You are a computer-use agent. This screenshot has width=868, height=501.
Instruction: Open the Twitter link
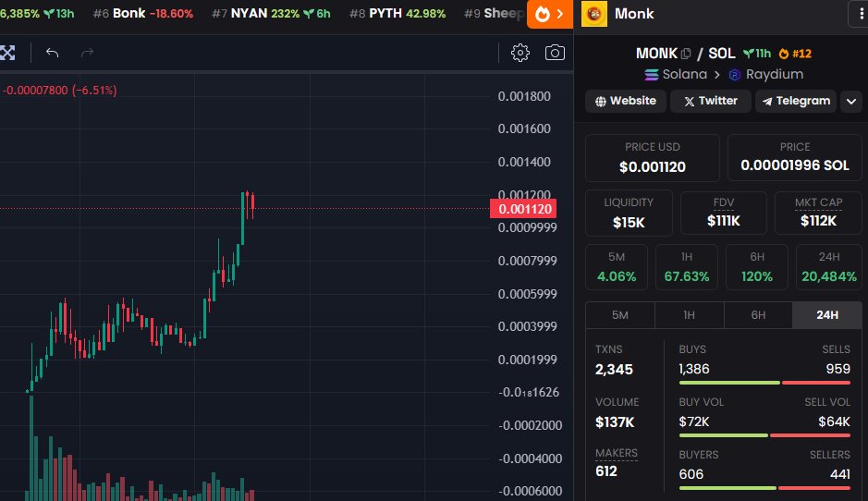click(x=710, y=101)
